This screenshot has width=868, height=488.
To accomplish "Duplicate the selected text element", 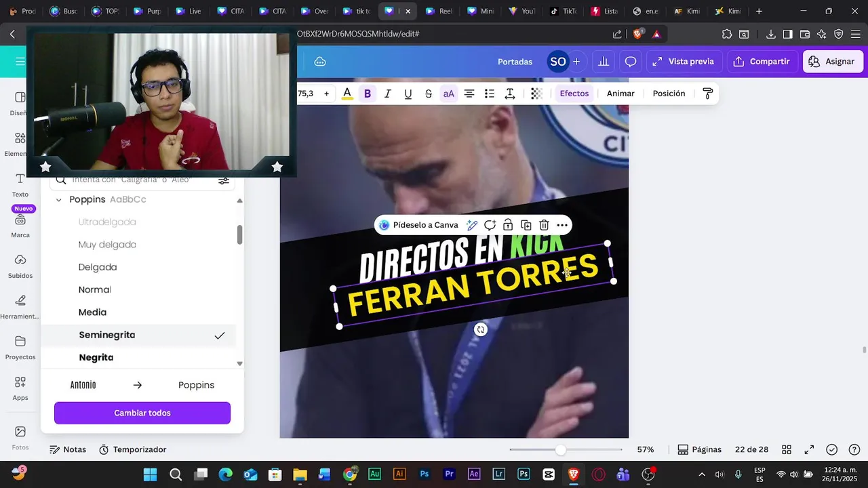I will pos(526,225).
